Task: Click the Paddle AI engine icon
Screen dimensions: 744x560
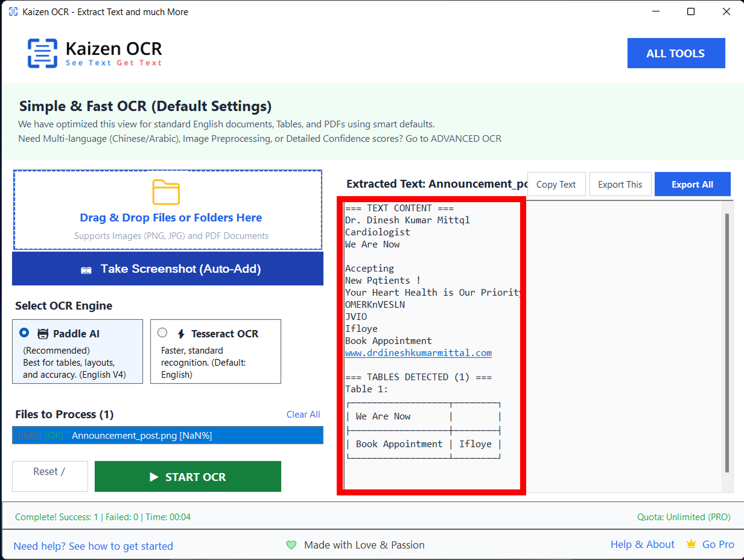Action: coord(43,334)
